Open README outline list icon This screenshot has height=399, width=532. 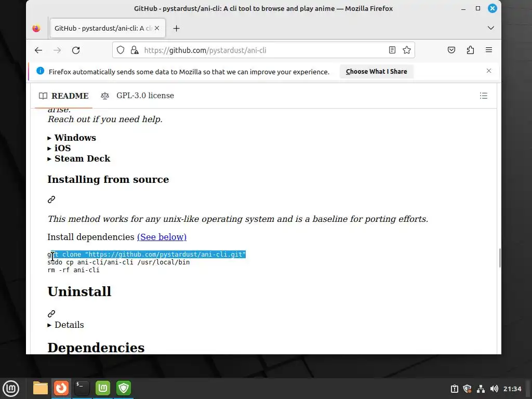tap(484, 96)
